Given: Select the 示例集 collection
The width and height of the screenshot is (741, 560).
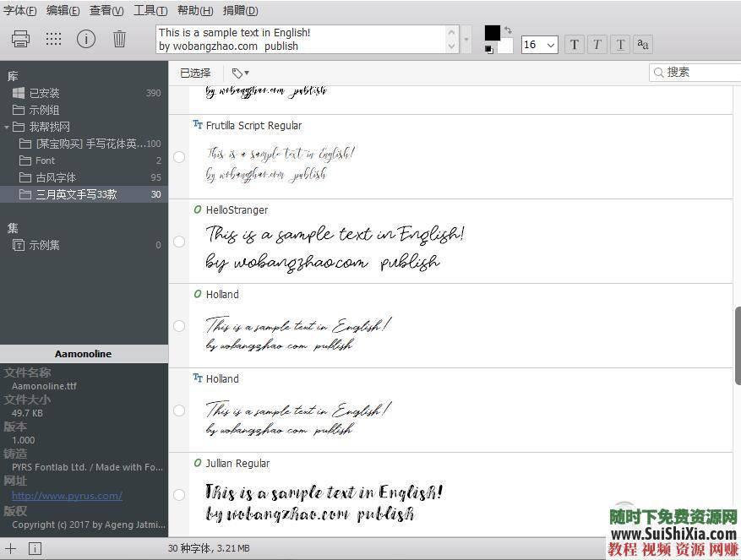Looking at the screenshot, I should point(84,245).
